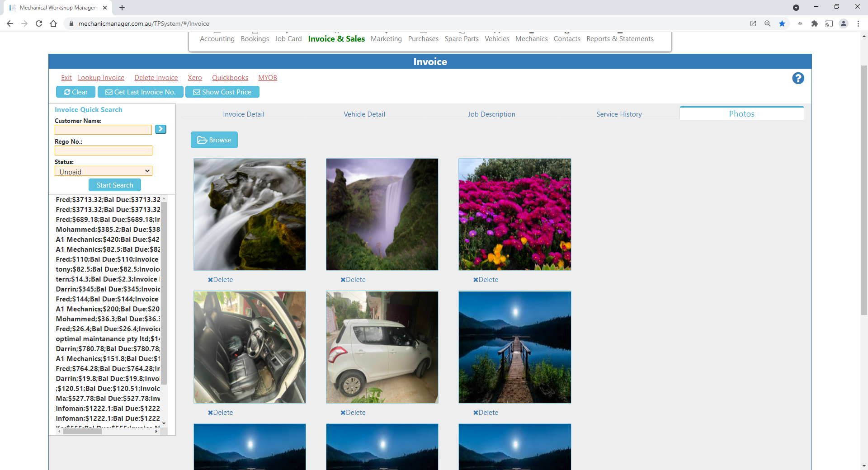Reload the current browser page
This screenshot has height=470, width=868.
(39, 23)
